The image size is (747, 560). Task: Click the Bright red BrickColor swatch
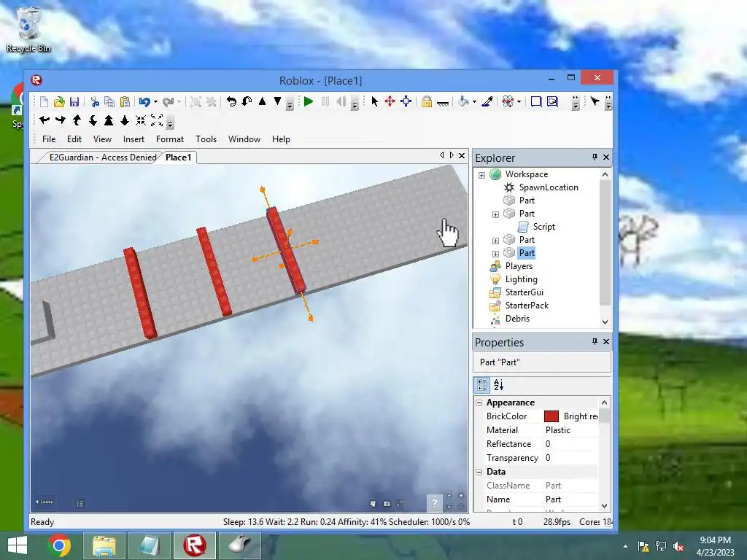point(551,416)
